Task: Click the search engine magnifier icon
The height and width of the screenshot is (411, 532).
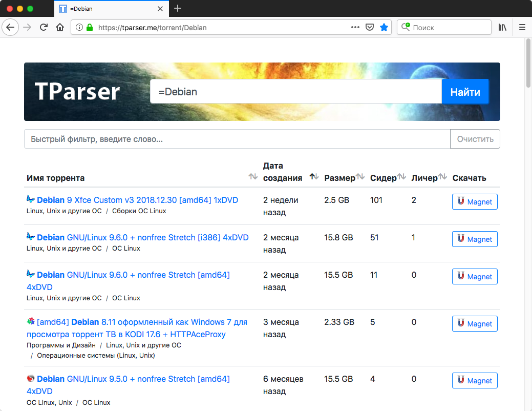Action: [406, 27]
